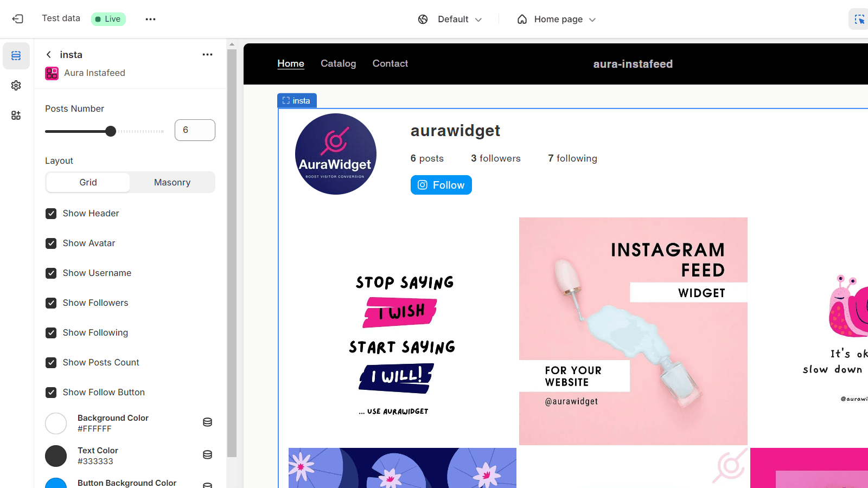Viewport: 868px width, 488px height.
Task: Open insta block more options menu
Action: click(207, 55)
